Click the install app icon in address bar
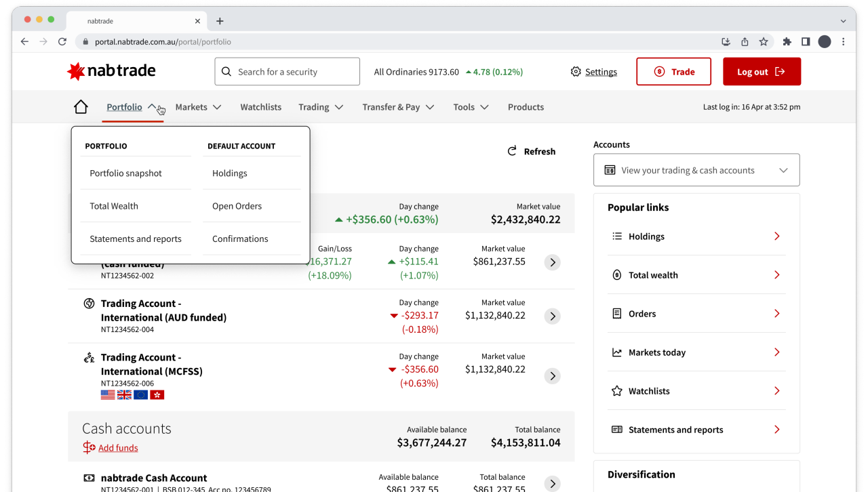 726,41
